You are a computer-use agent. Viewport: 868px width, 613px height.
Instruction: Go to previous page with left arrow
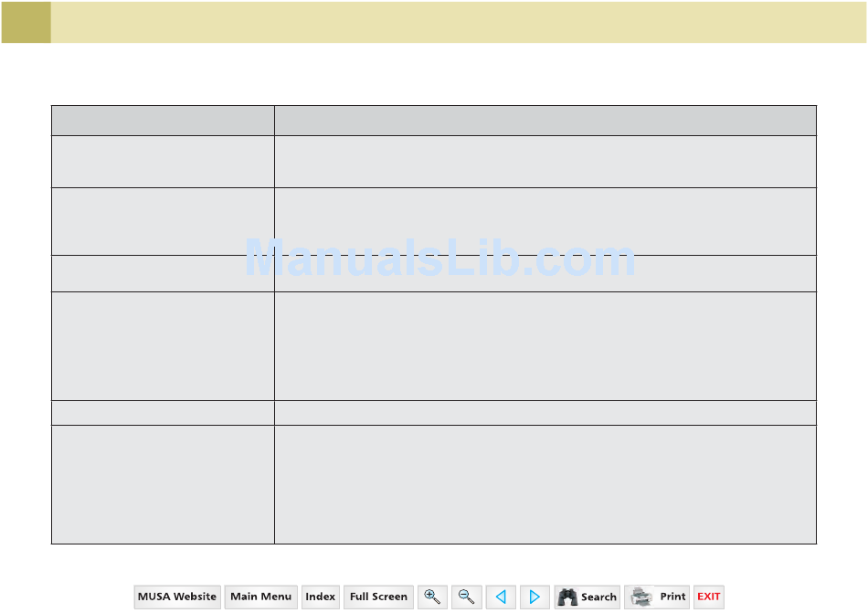[x=500, y=597]
